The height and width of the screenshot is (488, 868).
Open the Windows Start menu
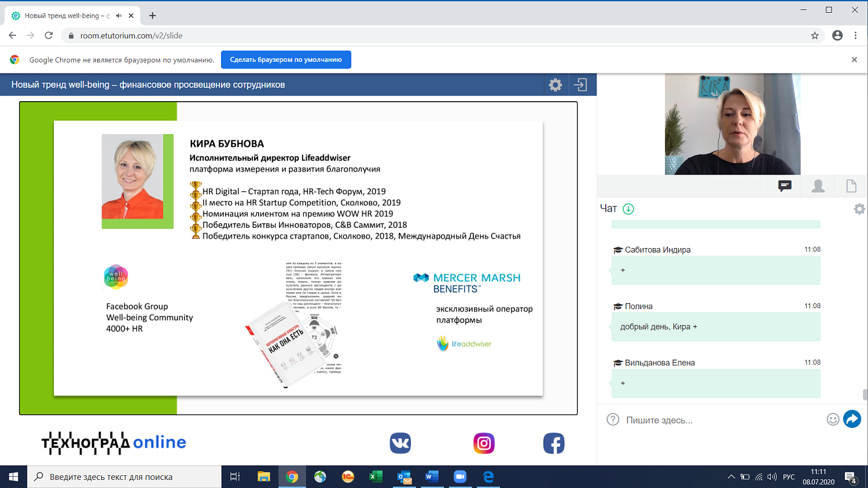pyautogui.click(x=13, y=477)
